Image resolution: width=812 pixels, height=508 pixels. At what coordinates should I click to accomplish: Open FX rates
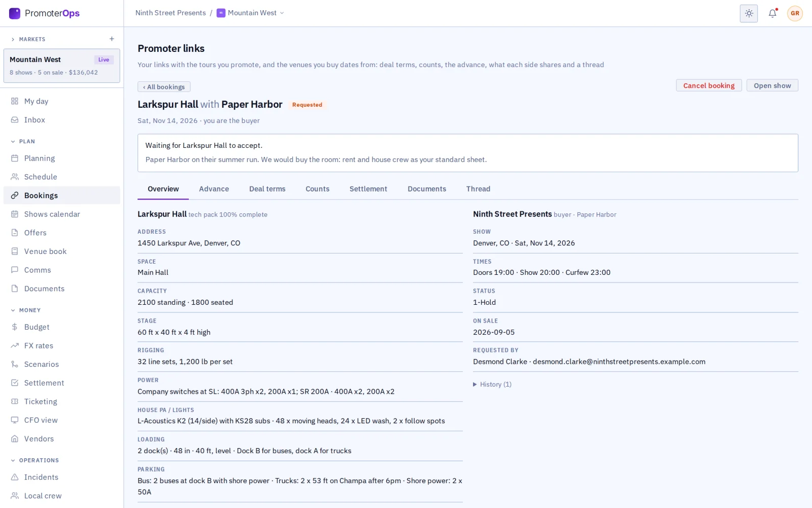tap(62, 346)
